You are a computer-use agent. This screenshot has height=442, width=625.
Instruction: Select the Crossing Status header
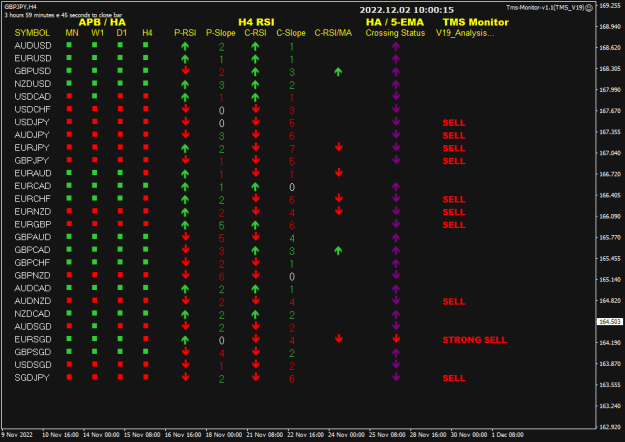coord(395,33)
